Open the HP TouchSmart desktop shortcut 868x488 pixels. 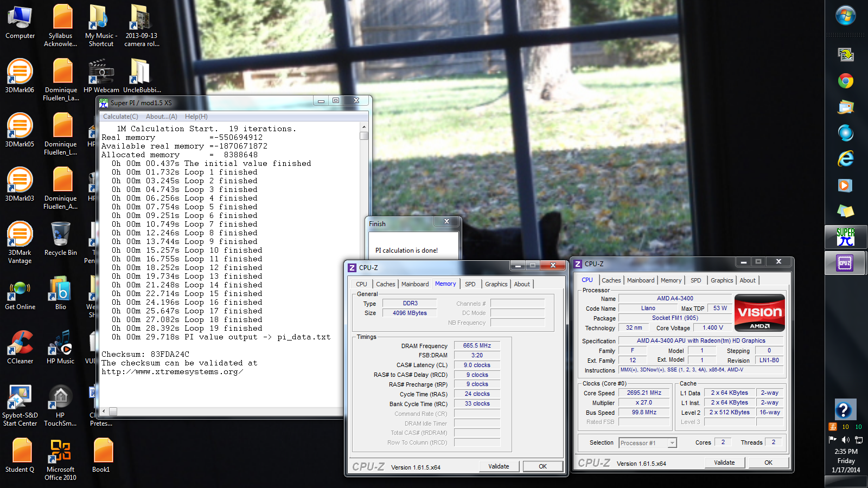[x=61, y=405]
